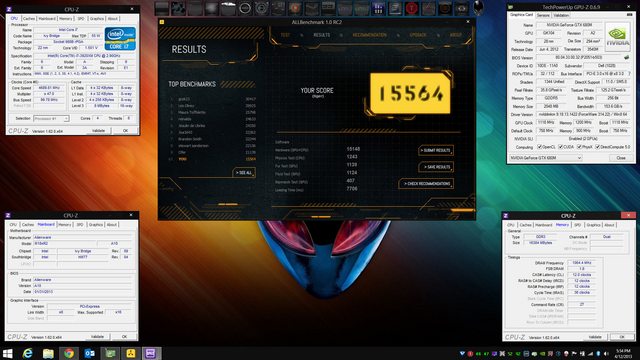Toggle the PhysX checkbox in GPU-Z
Image resolution: width=640 pixels, height=360 pixels.
(x=579, y=147)
